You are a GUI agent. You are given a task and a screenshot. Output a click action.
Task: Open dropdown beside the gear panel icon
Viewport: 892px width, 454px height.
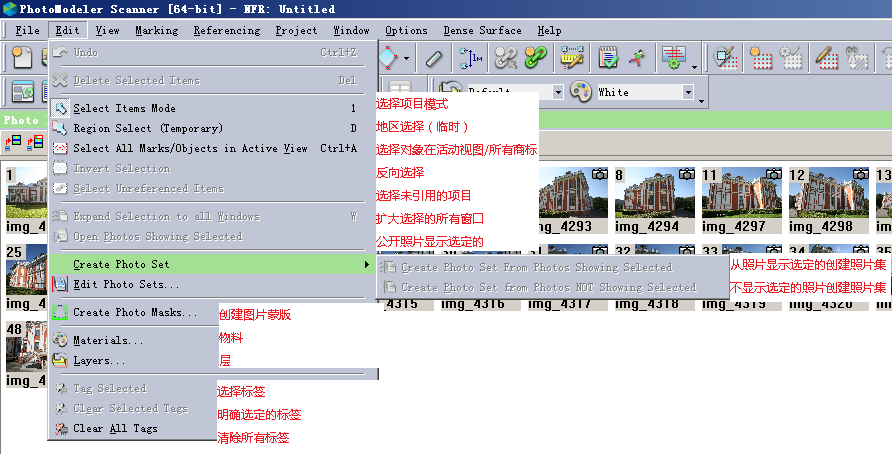click(x=694, y=67)
